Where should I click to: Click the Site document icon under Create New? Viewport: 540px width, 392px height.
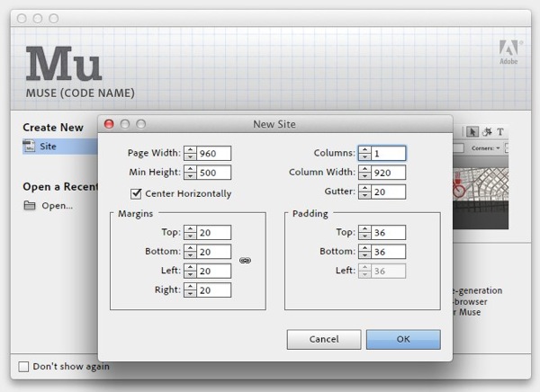coord(29,146)
